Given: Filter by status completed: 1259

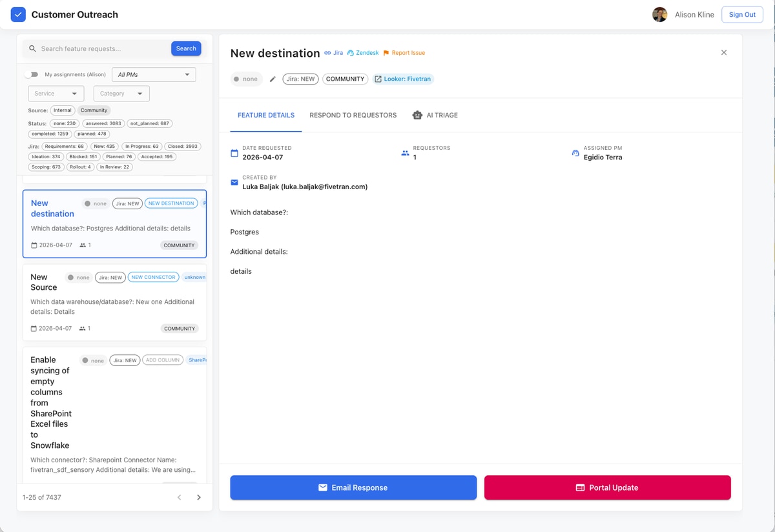Looking at the screenshot, I should point(50,134).
